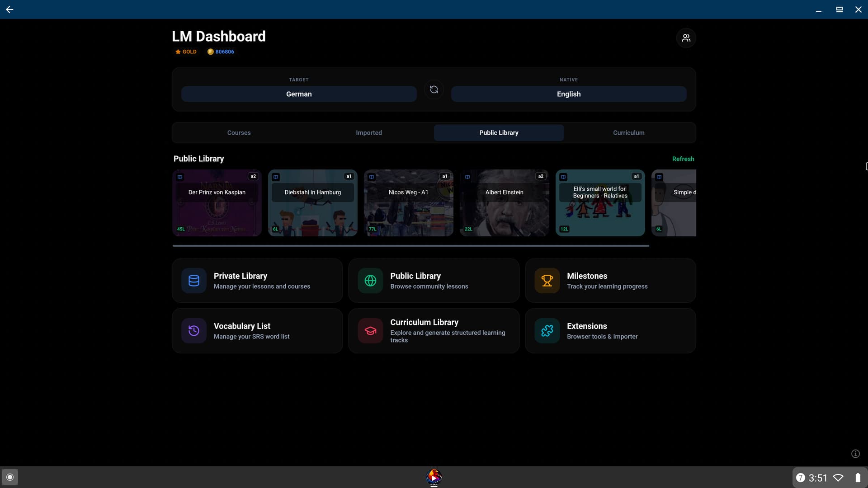Click the horizontal library scrollbar
The width and height of the screenshot is (868, 488).
click(x=410, y=246)
